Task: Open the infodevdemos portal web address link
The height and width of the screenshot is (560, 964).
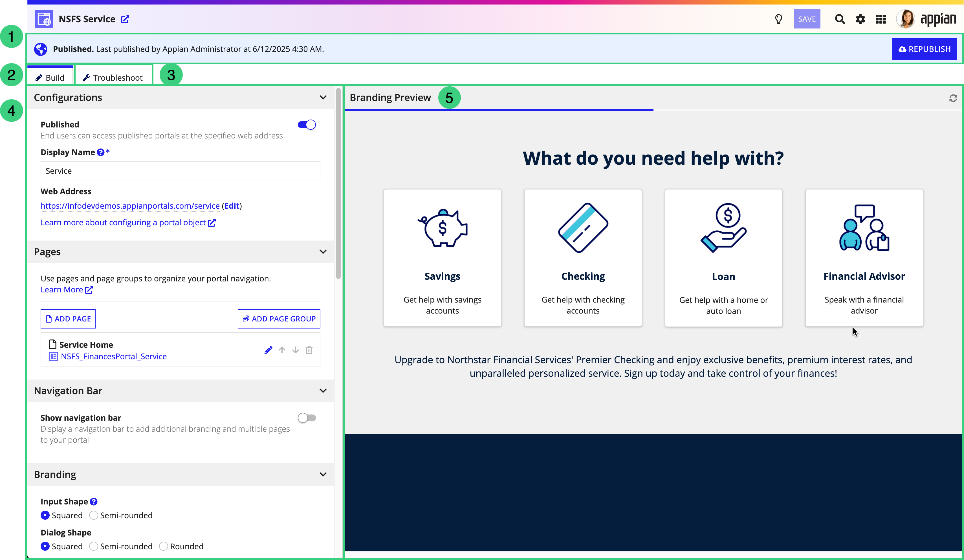Action: click(x=130, y=206)
